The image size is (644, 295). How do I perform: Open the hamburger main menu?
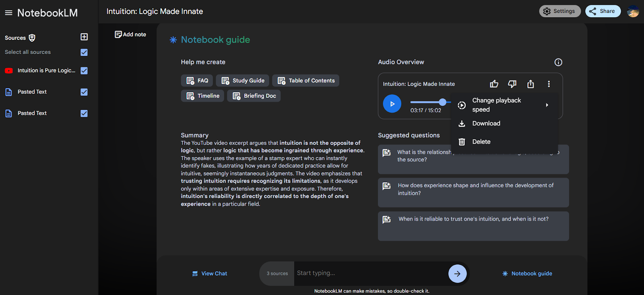click(x=8, y=13)
